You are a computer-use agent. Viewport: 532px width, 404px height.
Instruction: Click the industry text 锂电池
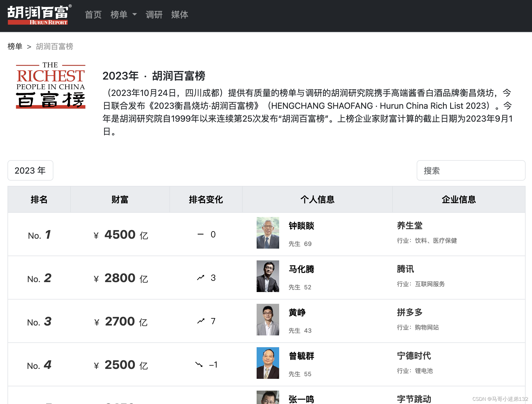tap(424, 371)
